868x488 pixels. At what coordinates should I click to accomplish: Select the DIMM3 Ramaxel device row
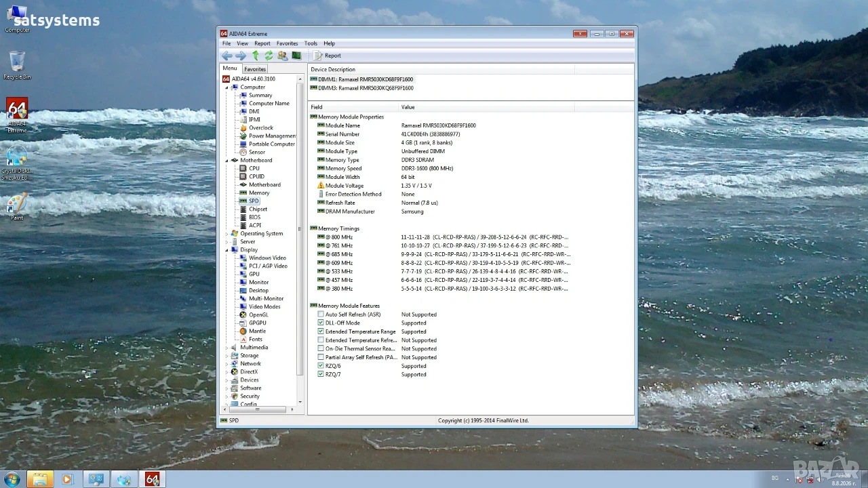pyautogui.click(x=361, y=88)
